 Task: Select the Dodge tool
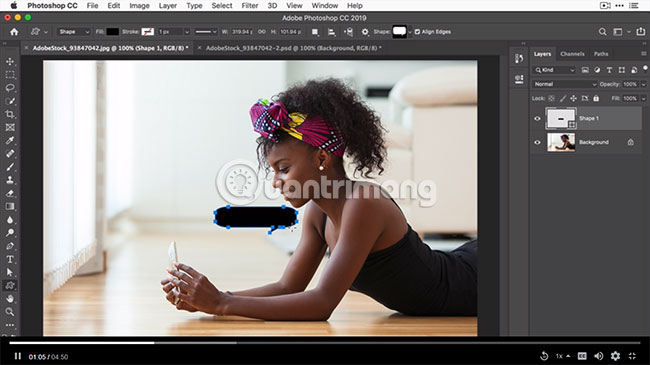pyautogui.click(x=10, y=233)
